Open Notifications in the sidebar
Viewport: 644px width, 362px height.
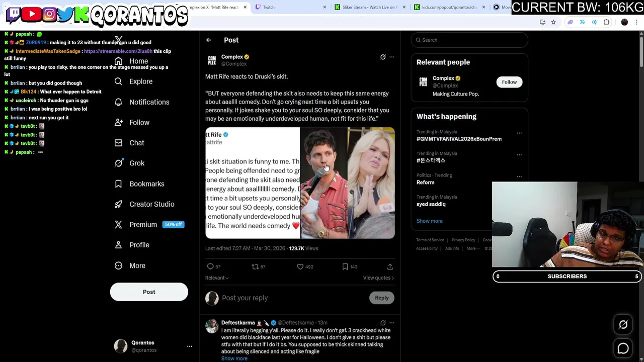click(142, 102)
